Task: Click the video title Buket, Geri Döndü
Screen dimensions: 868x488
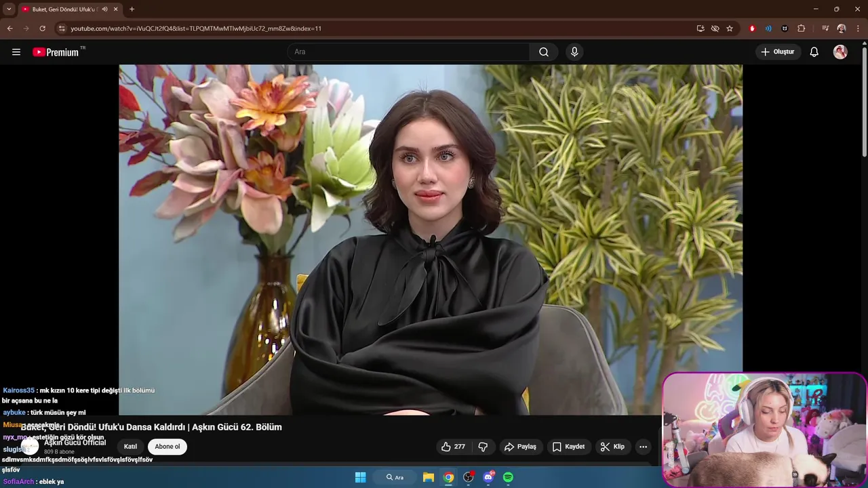Action: [x=151, y=427]
